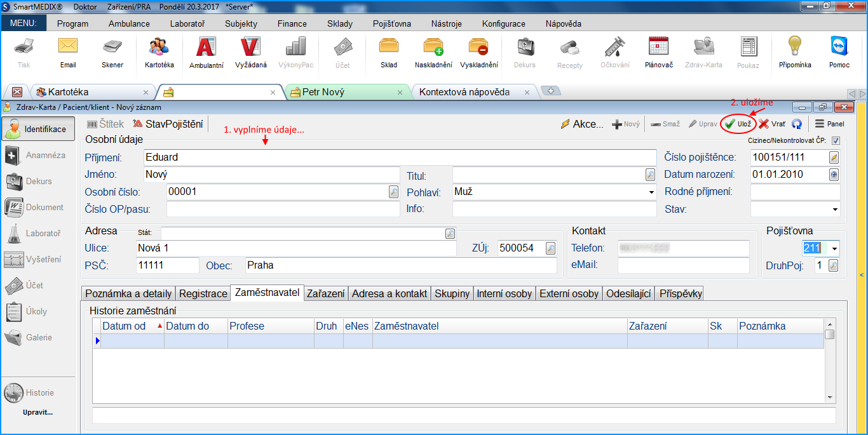Open the Pomoc remote help icon

pos(839,53)
